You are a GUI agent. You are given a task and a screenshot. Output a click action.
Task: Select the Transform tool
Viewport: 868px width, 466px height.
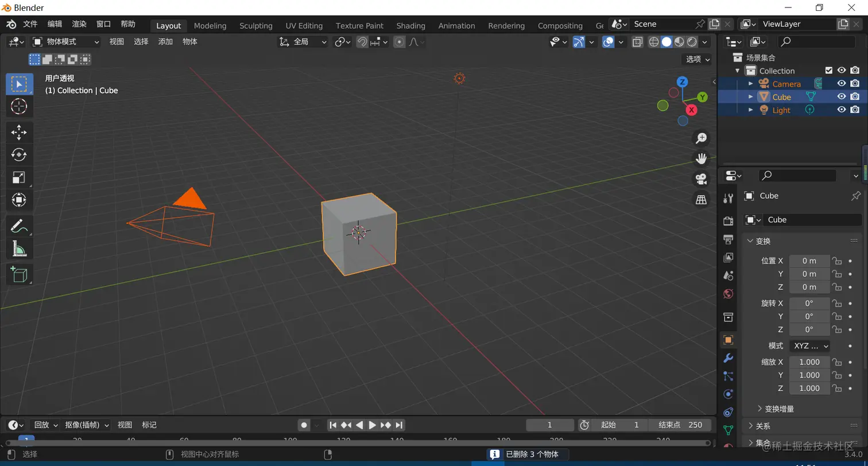pyautogui.click(x=19, y=200)
